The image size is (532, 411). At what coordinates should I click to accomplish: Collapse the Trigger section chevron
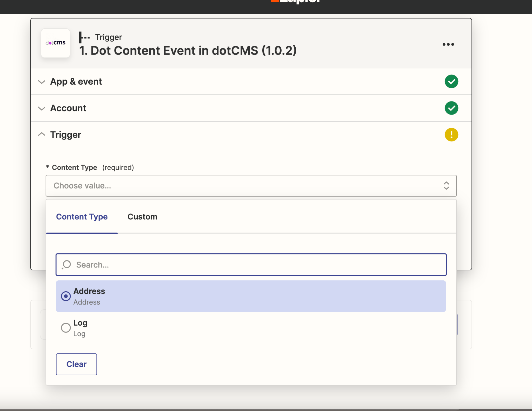click(42, 134)
